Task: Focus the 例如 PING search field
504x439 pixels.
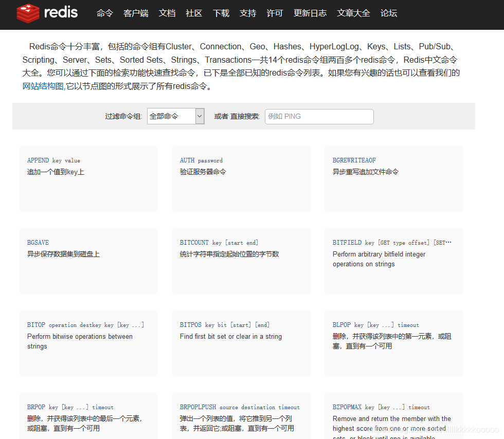Action: (x=319, y=116)
